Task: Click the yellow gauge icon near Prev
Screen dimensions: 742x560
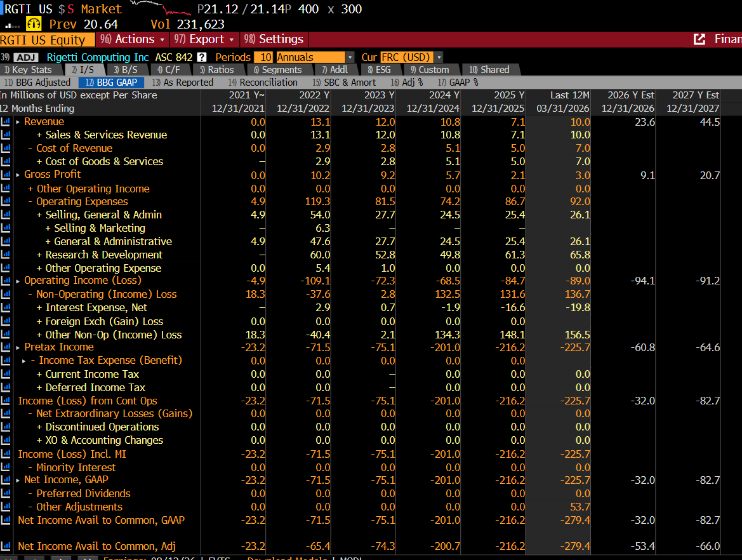Action: pyautogui.click(x=34, y=23)
